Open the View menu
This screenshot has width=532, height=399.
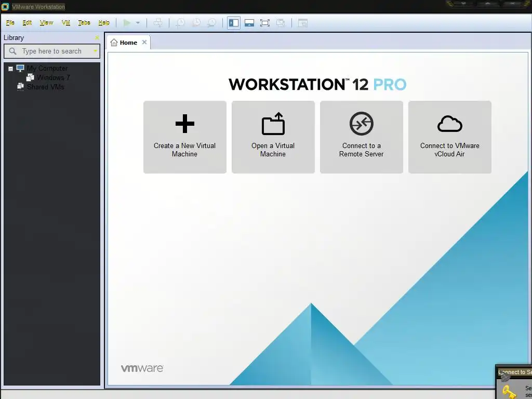tap(46, 23)
